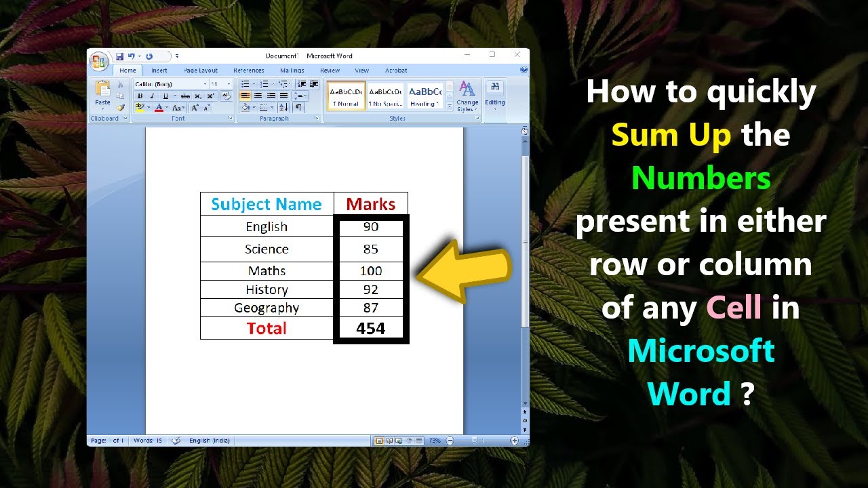Switch to Web Layout view
The image size is (868, 488).
[x=398, y=441]
